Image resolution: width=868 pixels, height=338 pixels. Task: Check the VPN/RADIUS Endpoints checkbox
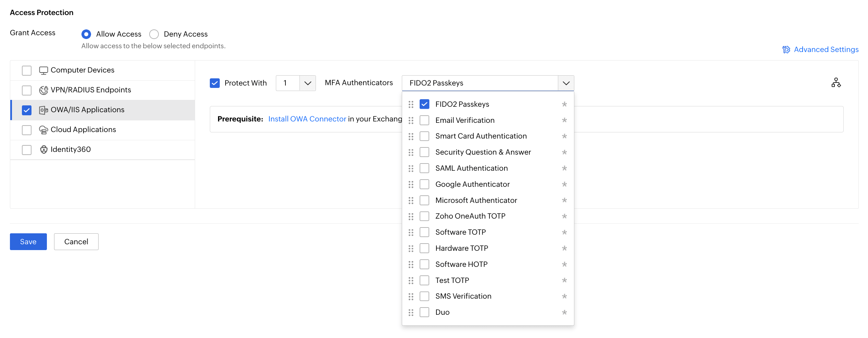[27, 90]
